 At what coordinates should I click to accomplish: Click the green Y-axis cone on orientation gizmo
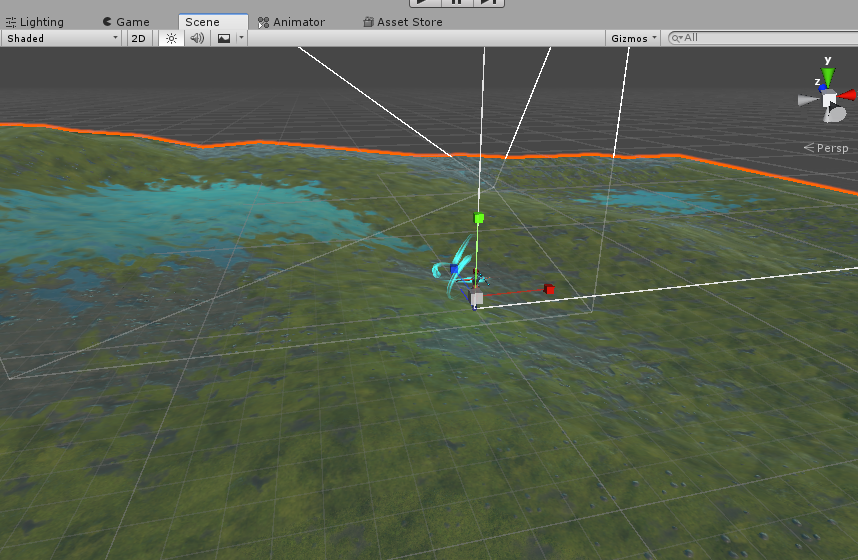pyautogui.click(x=828, y=78)
